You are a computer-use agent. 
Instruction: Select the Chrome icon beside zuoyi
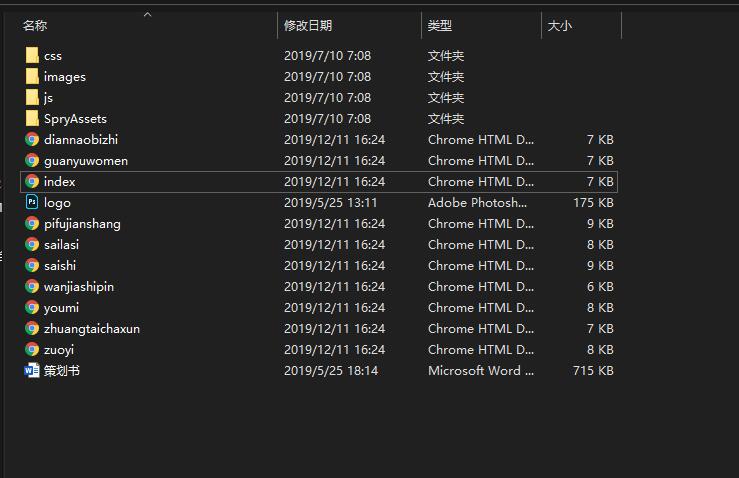pos(32,349)
